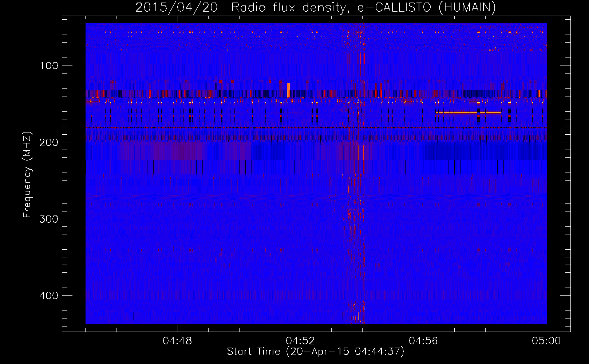Image resolution: width=589 pixels, height=364 pixels.
Task: Click the '100' frequency tick label
Action: click(x=50, y=66)
